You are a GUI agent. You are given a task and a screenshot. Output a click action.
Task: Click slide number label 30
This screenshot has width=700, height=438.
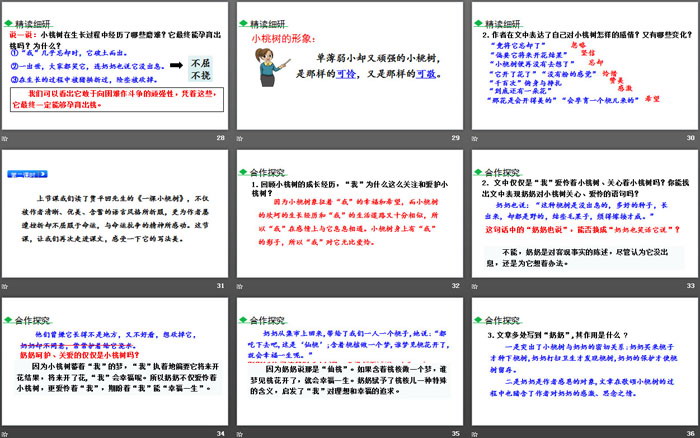(x=691, y=138)
